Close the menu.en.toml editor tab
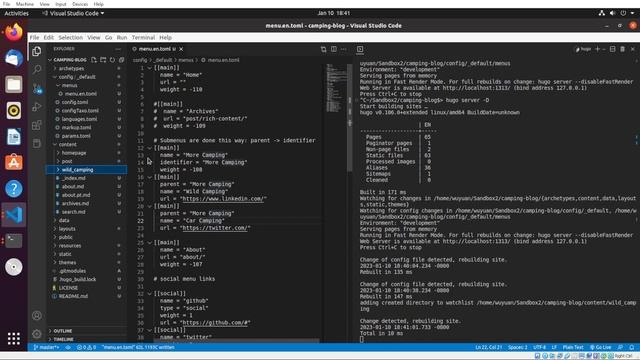 click(181, 49)
